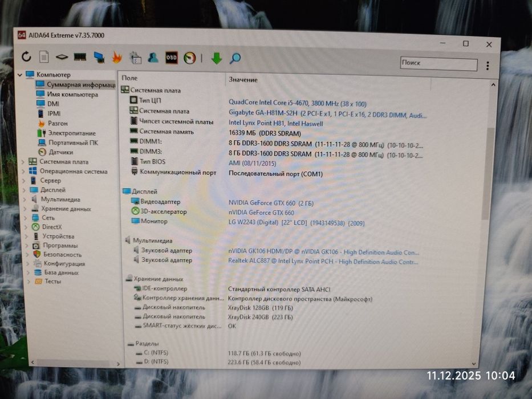Image resolution: width=532 pixels, height=399 pixels.
Task: Open the sensor gauge toolbar icon
Action: pos(190,58)
